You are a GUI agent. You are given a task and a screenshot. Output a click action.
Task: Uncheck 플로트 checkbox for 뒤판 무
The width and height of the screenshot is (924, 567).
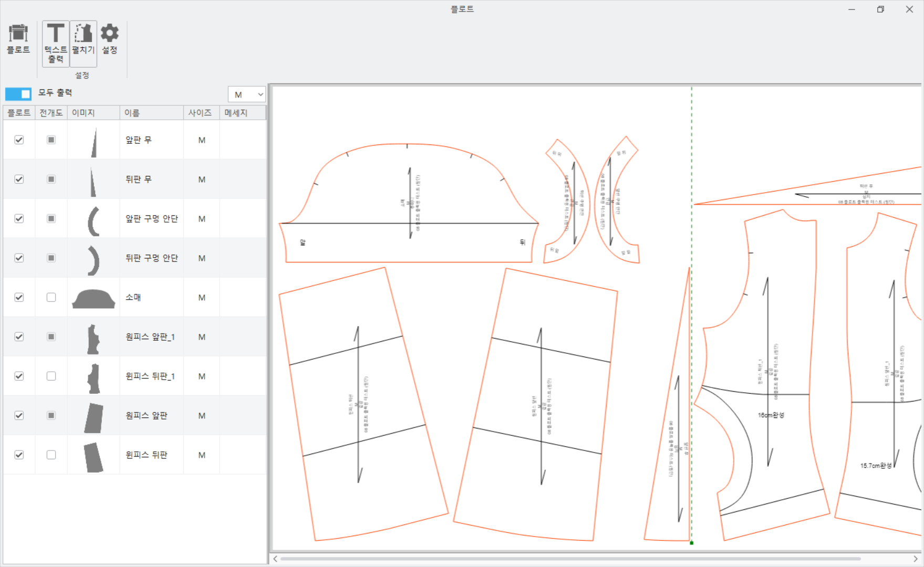pyautogui.click(x=19, y=179)
